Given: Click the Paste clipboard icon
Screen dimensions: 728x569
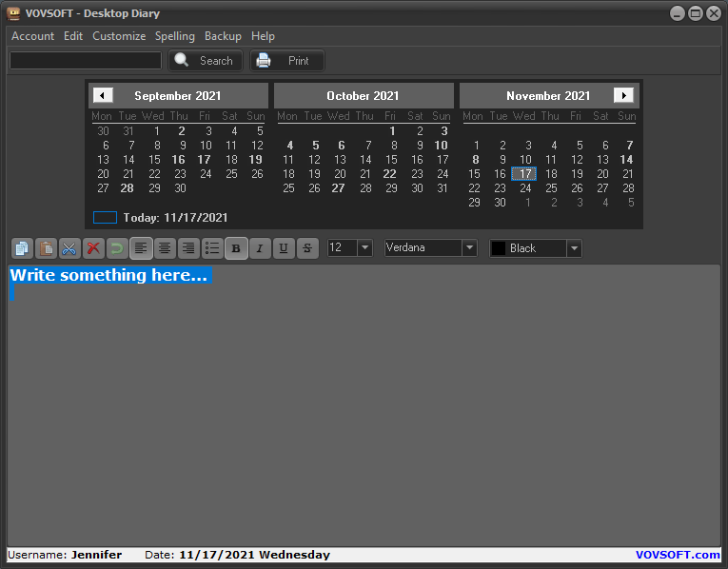Looking at the screenshot, I should click(46, 248).
